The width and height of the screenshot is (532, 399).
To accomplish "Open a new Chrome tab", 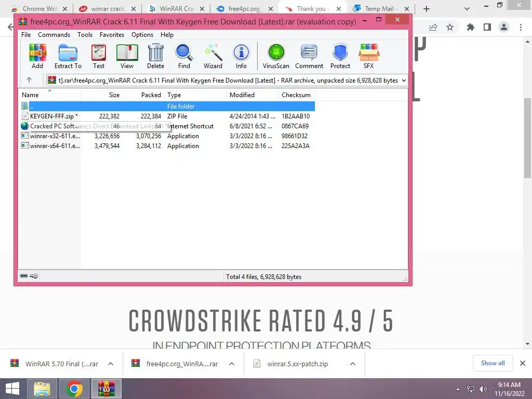I will click(427, 9).
